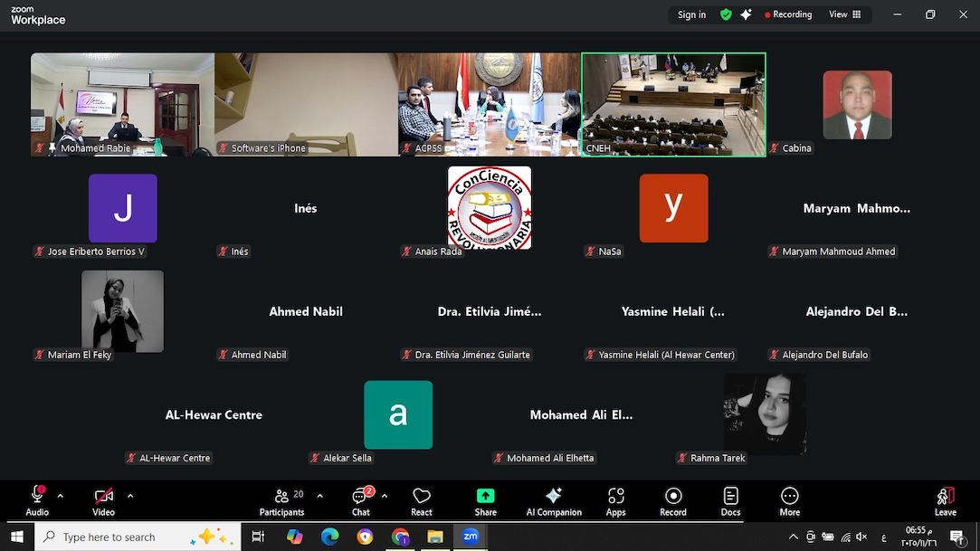980x551 pixels.
Task: Click the AI sparkle icon in title bar
Action: coord(747,14)
